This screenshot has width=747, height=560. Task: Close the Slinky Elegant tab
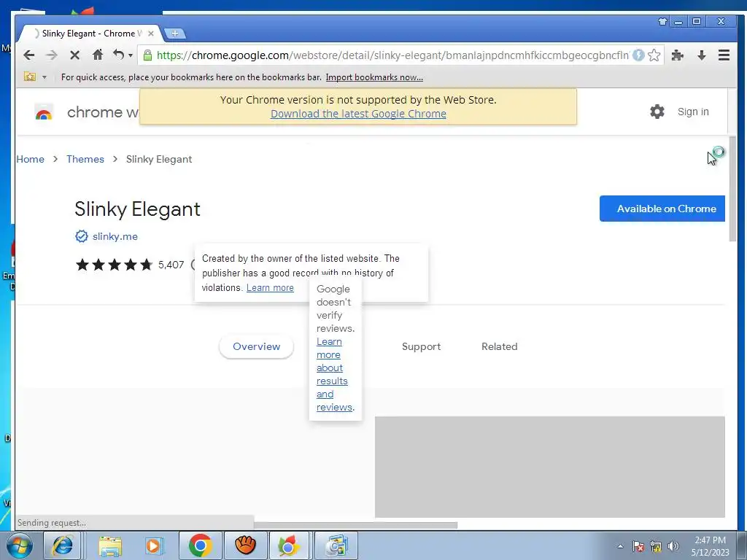(150, 34)
